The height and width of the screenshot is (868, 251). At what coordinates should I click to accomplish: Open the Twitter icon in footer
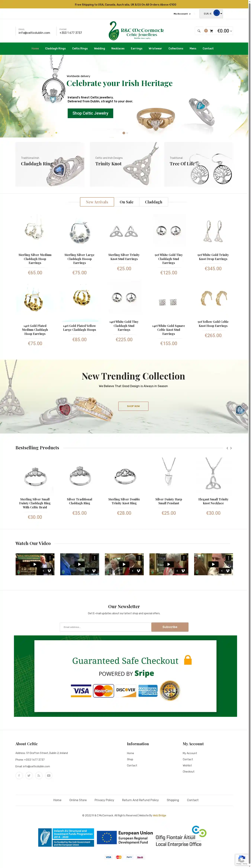(x=29, y=775)
